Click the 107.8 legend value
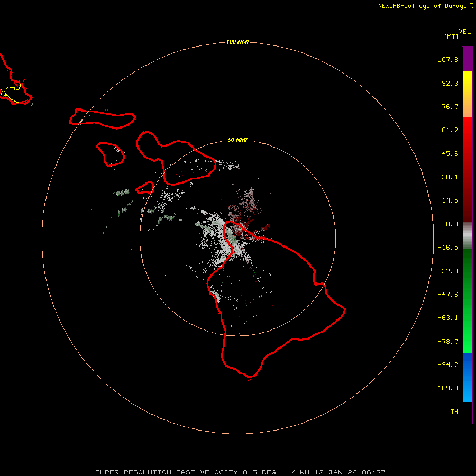 pyautogui.click(x=448, y=59)
